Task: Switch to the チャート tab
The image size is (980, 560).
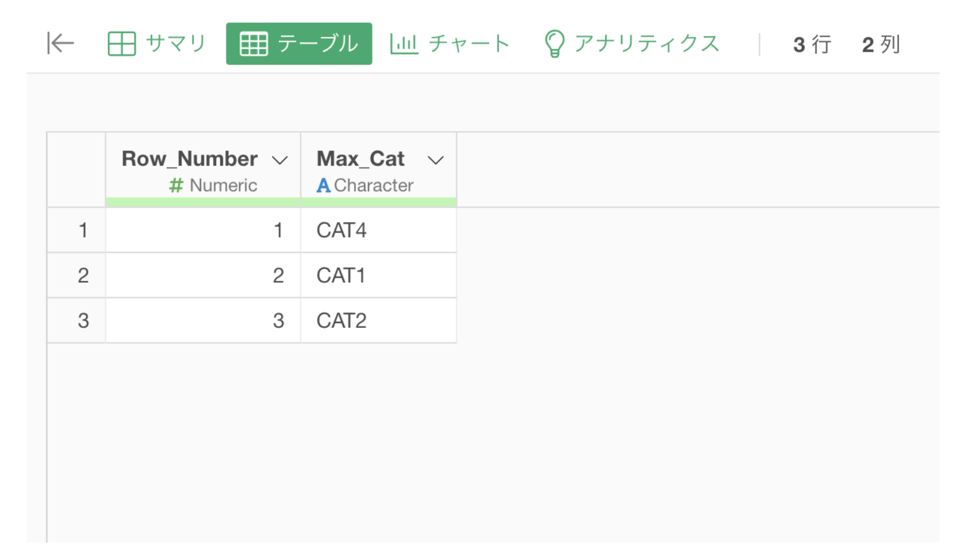Action: pos(450,44)
